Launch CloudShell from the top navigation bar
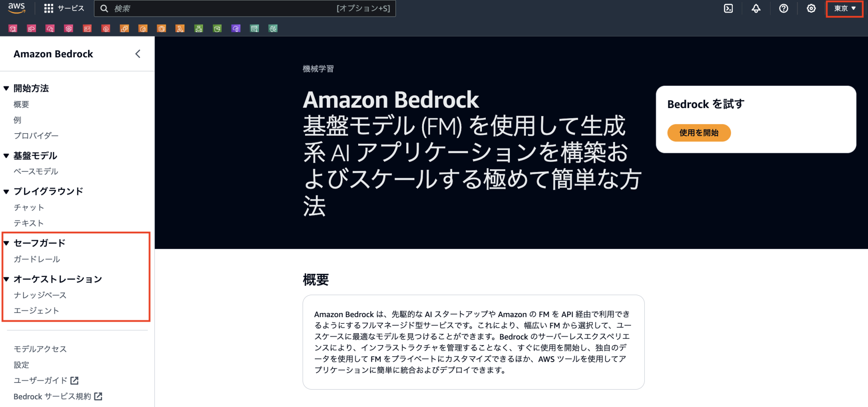 pos(729,8)
